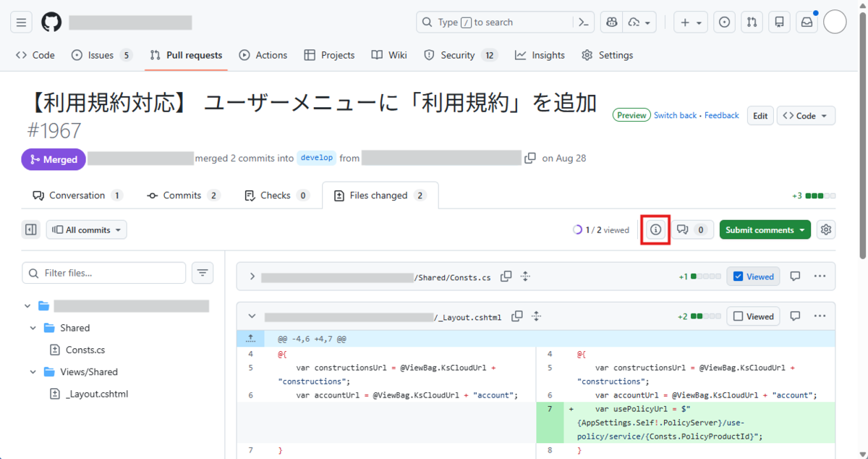The height and width of the screenshot is (459, 868).
Task: Open the All commits dropdown
Action: [86, 230]
